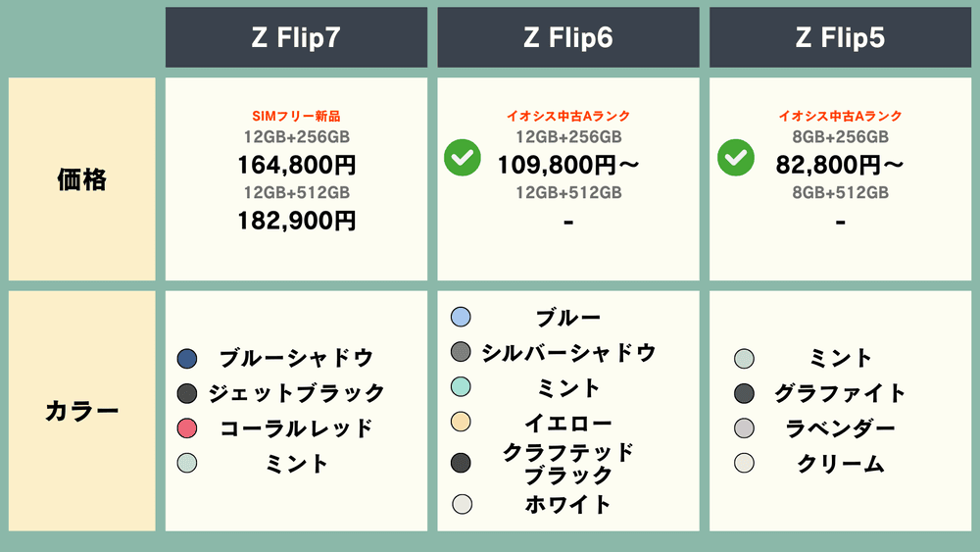The height and width of the screenshot is (552, 980).
Task: Select the Z Flip7 column header
Action: tap(296, 37)
